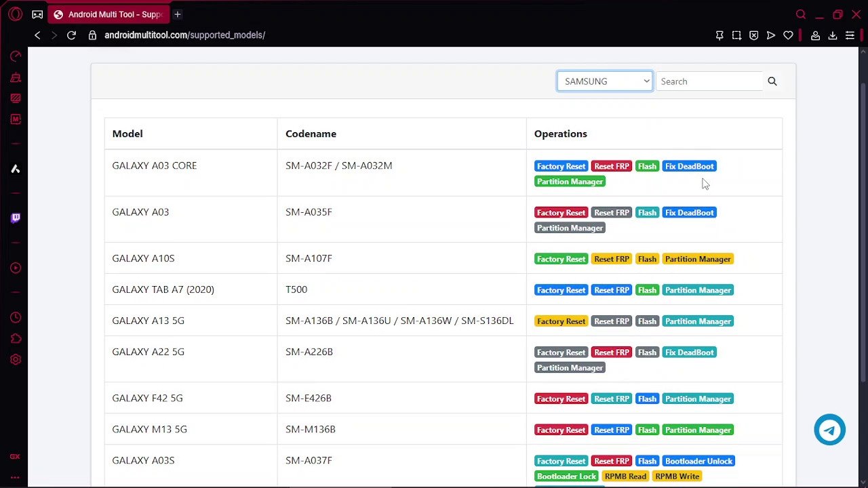Go forward to next page
This screenshot has width=868, height=488.
tap(54, 35)
